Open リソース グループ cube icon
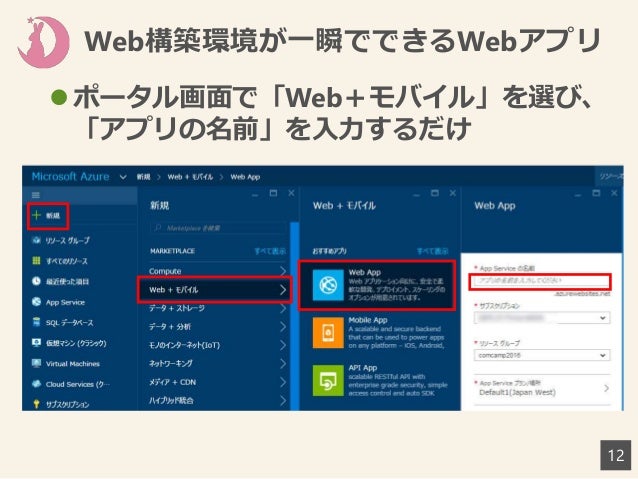The image size is (638, 479). 36,240
